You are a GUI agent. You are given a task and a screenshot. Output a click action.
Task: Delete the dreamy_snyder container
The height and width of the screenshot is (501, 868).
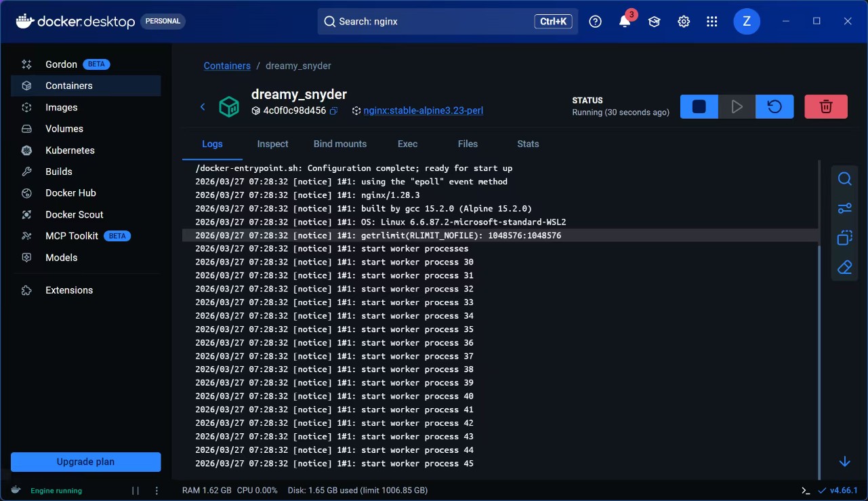[826, 106]
